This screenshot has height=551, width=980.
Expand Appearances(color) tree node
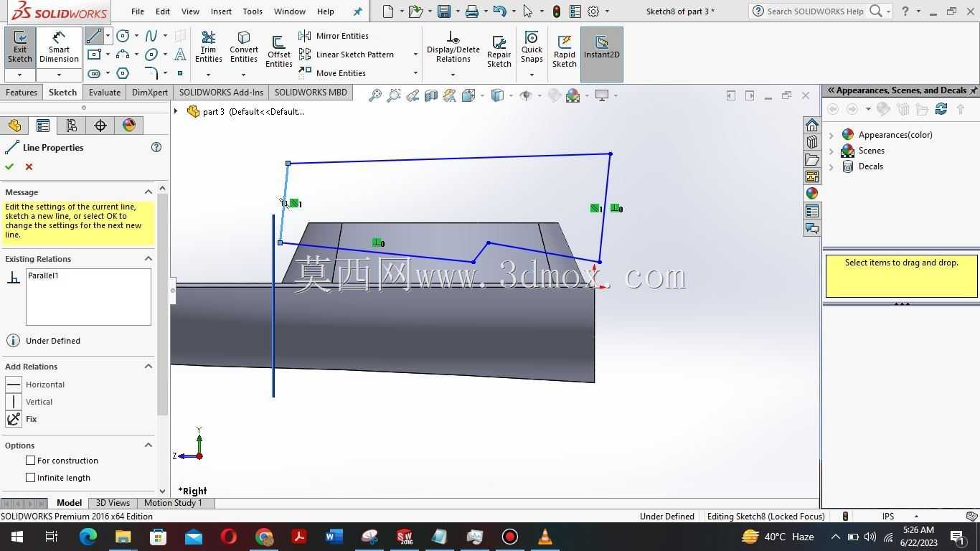(x=831, y=135)
